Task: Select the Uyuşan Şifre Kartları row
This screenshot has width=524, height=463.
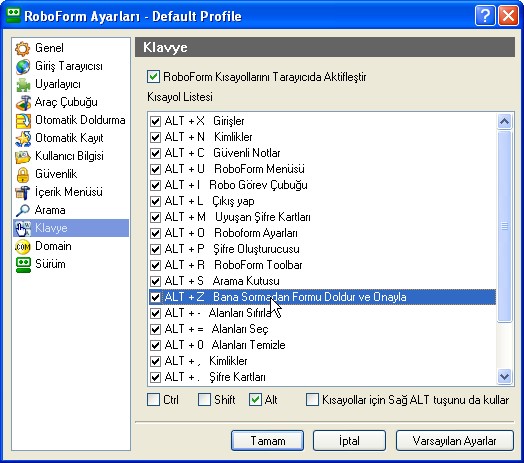Action: coord(322,217)
